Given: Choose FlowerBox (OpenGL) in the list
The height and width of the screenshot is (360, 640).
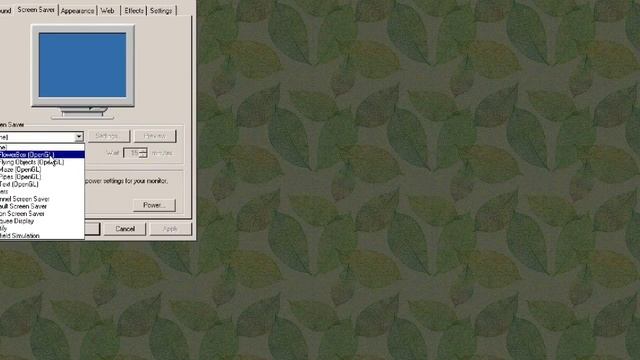Looking at the screenshot, I should click(42, 155).
